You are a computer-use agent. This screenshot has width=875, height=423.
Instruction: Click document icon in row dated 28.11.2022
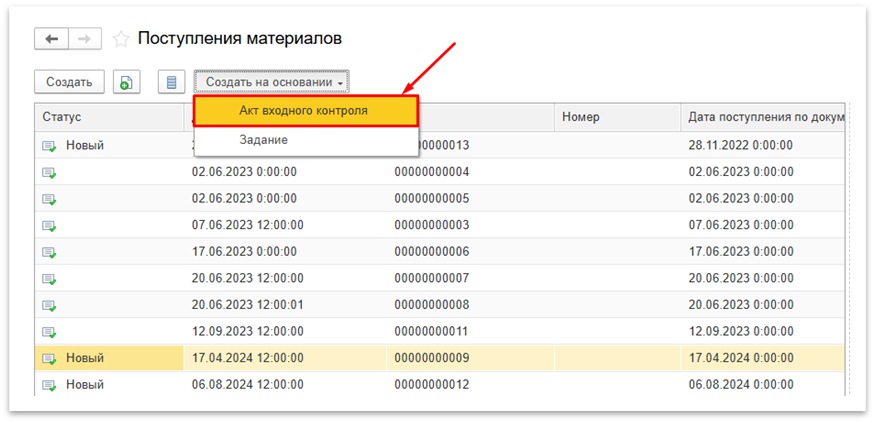49,146
